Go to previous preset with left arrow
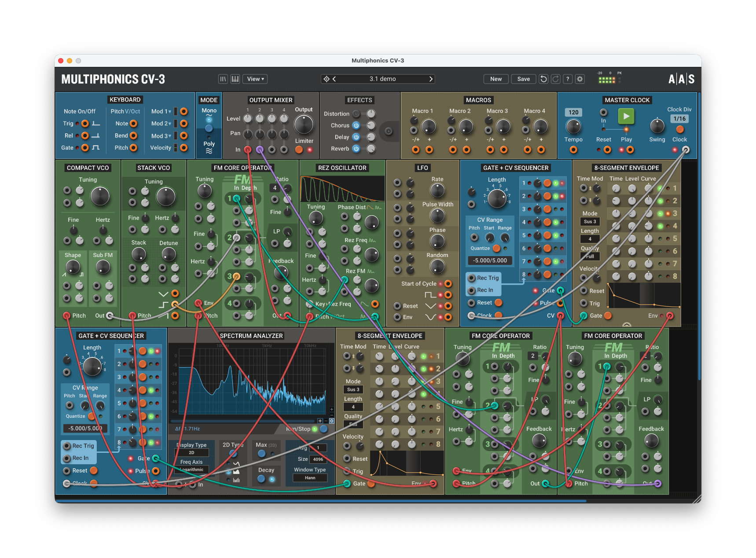This screenshot has width=756, height=558. tap(334, 79)
